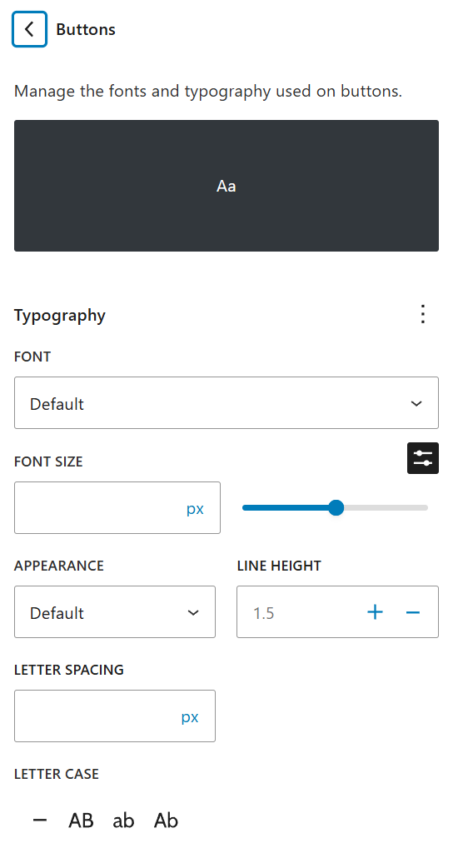Change the font size px unit
This screenshot has height=868, width=458.
[195, 509]
